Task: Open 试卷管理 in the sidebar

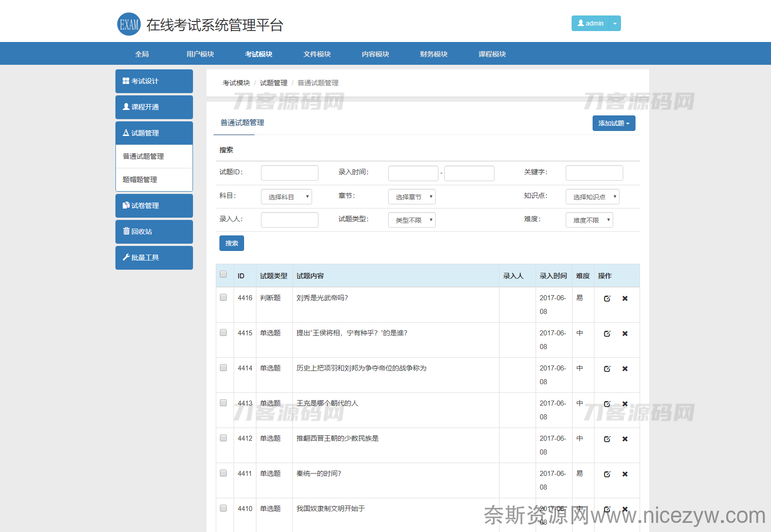Action: 154,206
